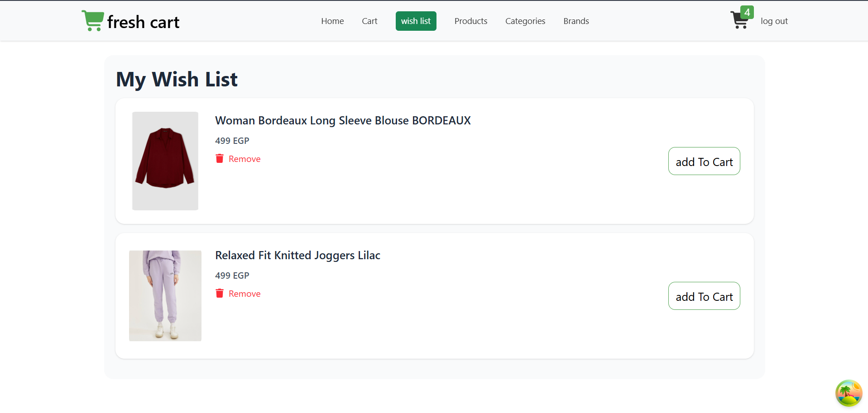Click the log out link

774,21
